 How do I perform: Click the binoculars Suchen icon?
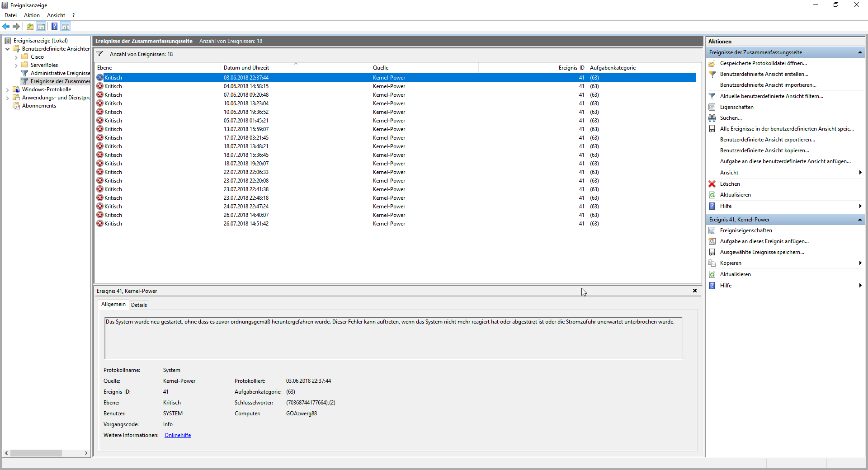coord(712,118)
